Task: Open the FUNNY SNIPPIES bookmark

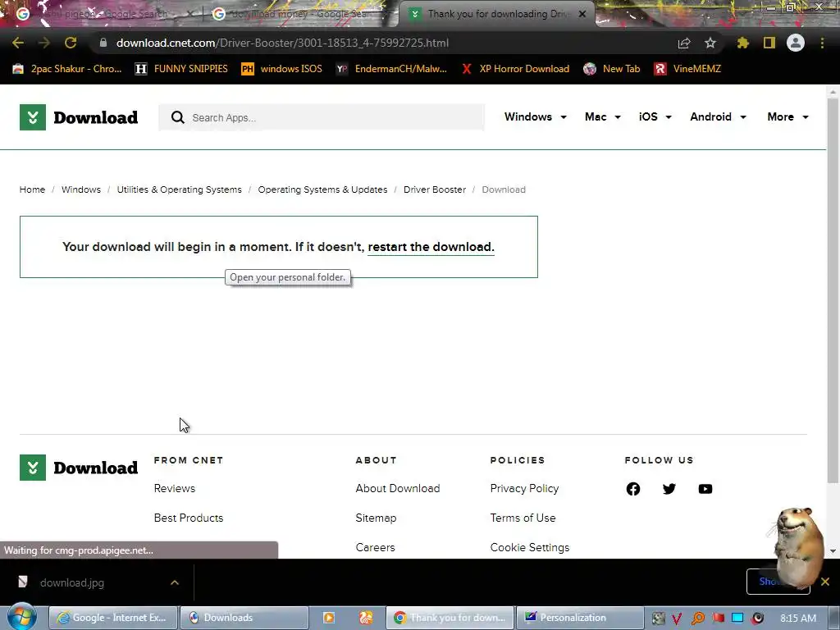Action: tap(181, 69)
